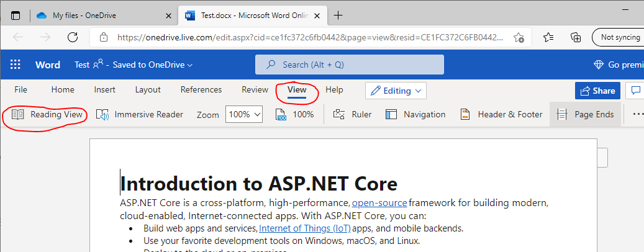
Task: Switch to the Layout ribbon tab
Action: [148, 89]
